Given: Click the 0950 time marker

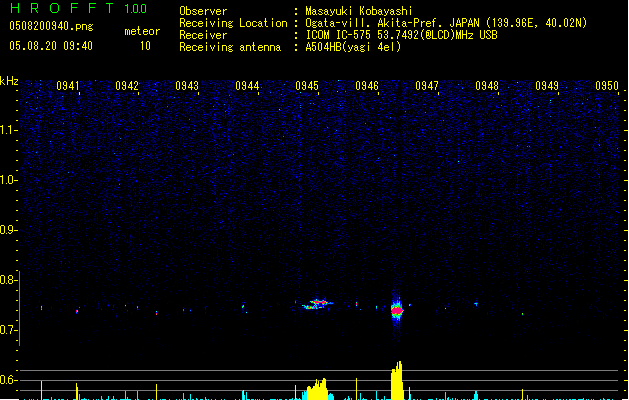Looking at the screenshot, I should click(607, 86).
